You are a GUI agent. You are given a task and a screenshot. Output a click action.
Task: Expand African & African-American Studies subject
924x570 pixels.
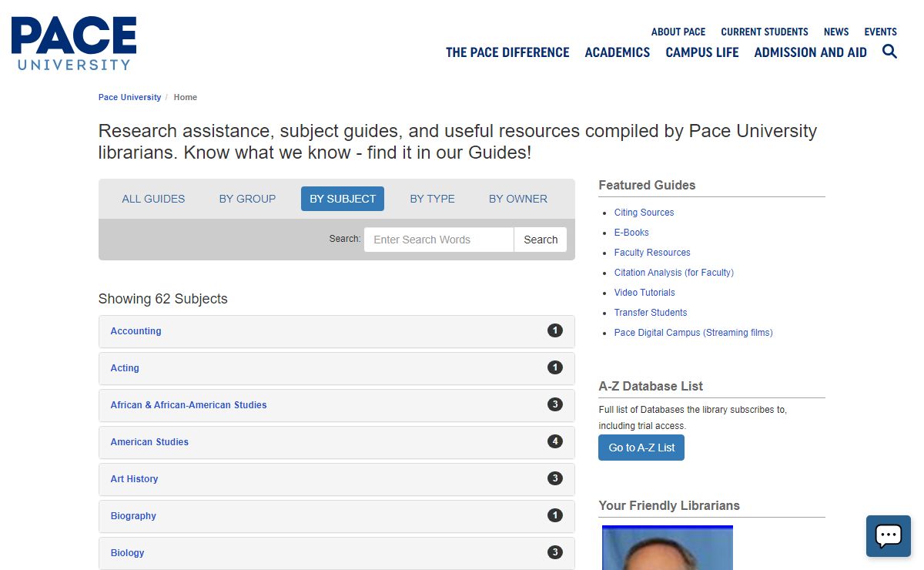pyautogui.click(x=336, y=405)
